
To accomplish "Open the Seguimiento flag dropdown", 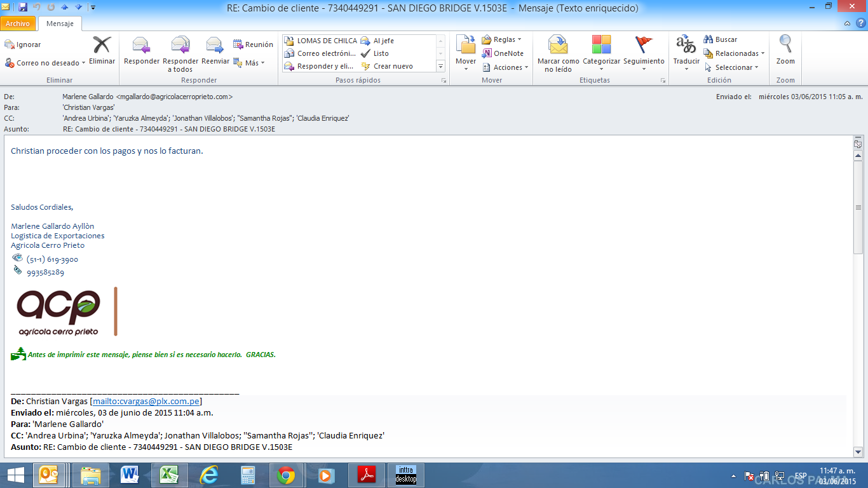I will [644, 68].
